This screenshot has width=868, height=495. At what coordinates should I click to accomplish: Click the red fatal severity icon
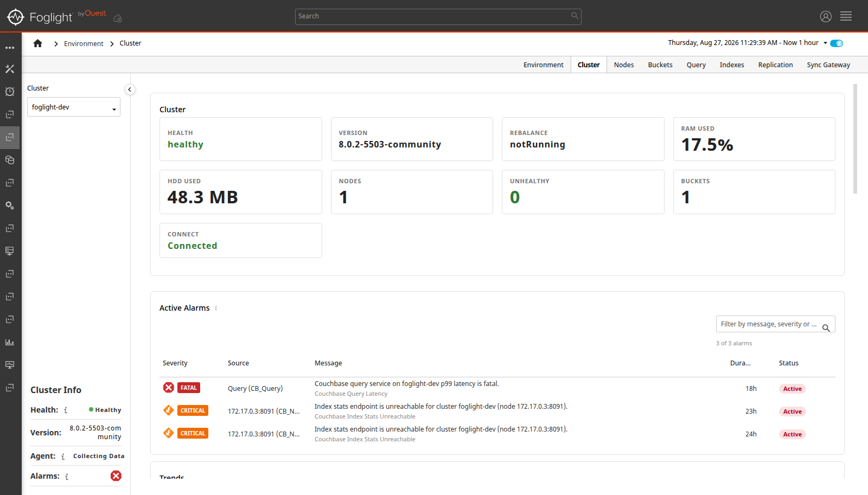click(x=169, y=387)
